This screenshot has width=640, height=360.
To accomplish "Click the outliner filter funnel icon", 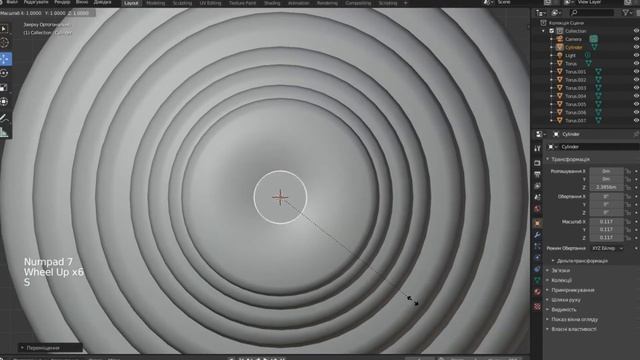I will tap(626, 13).
